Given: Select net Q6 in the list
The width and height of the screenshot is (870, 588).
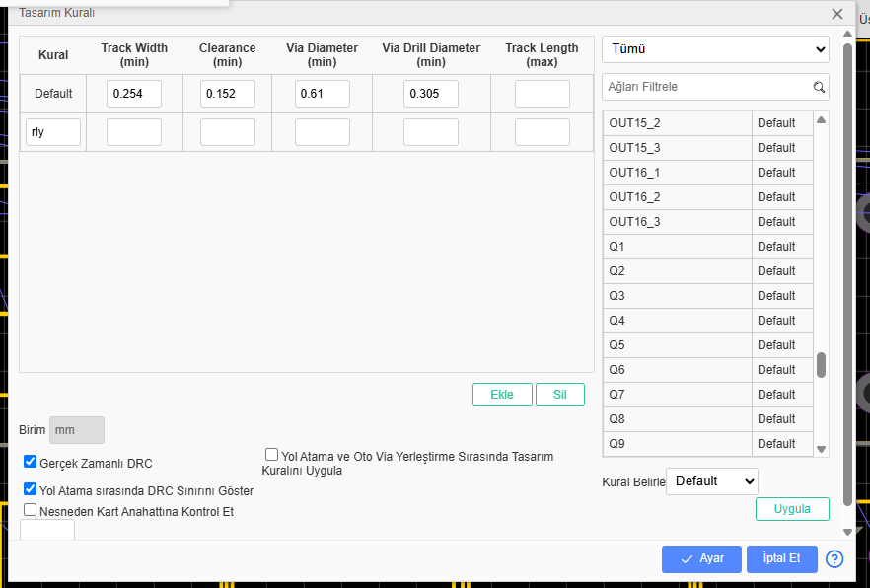Looking at the screenshot, I should [678, 370].
